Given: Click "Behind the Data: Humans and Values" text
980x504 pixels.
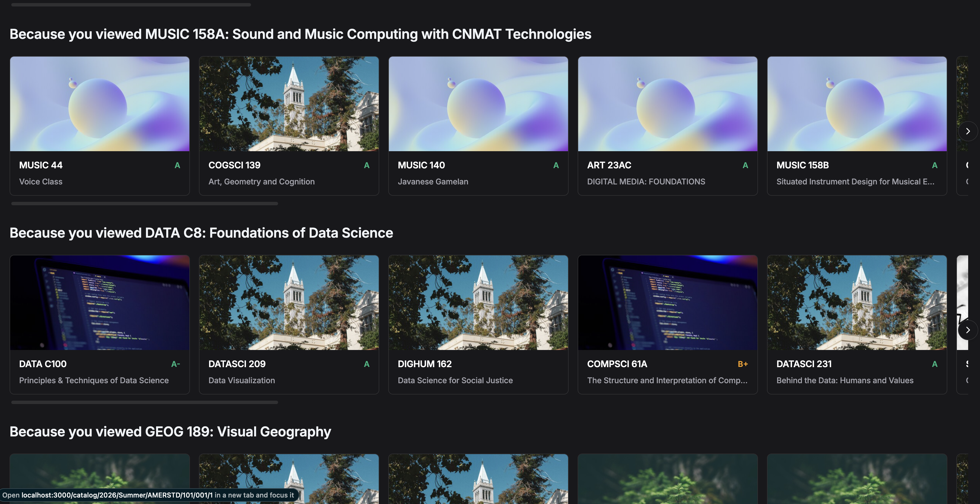Looking at the screenshot, I should pyautogui.click(x=845, y=380).
